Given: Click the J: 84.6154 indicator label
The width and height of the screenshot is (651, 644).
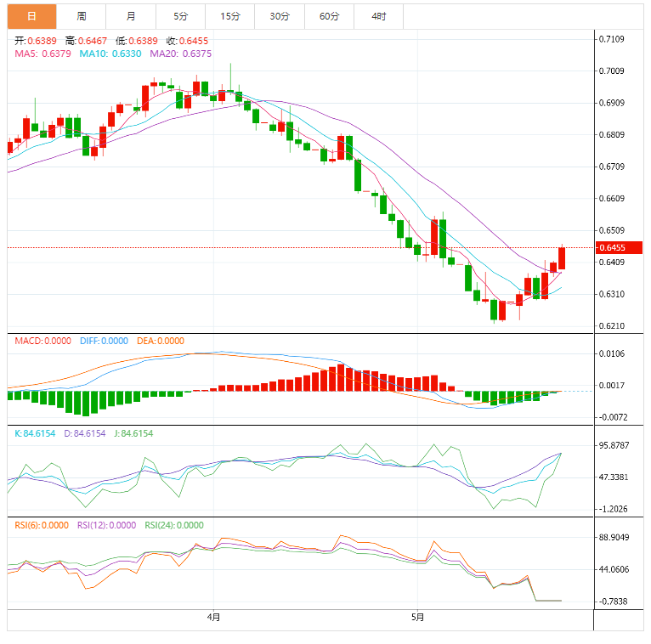Looking at the screenshot, I should (133, 433).
